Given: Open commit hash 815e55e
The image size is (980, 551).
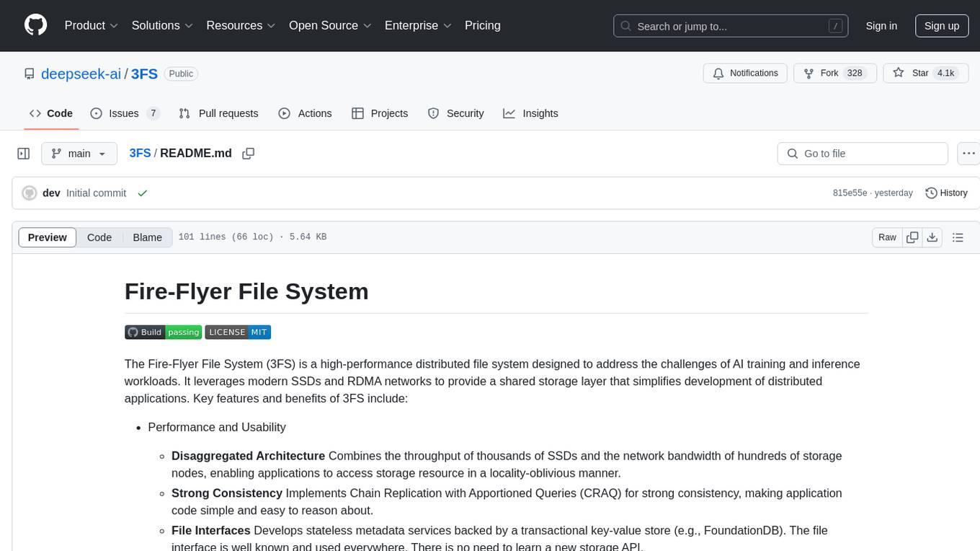Looking at the screenshot, I should (850, 193).
